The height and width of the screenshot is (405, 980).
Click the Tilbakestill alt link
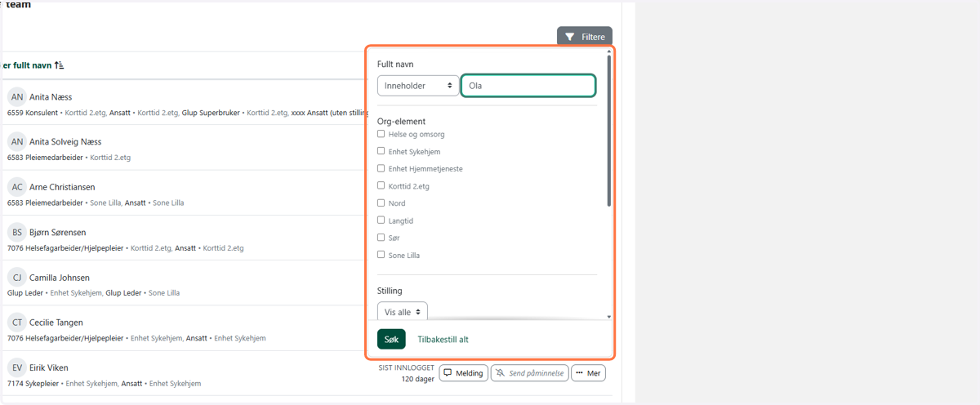[x=443, y=339]
